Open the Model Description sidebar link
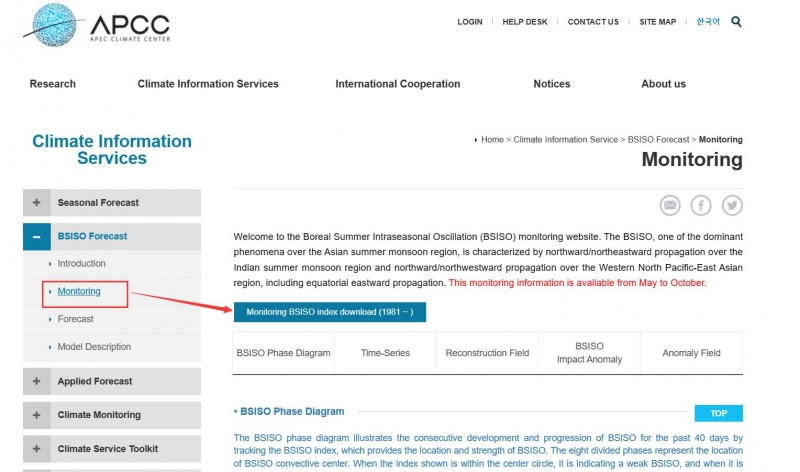 pyautogui.click(x=94, y=347)
